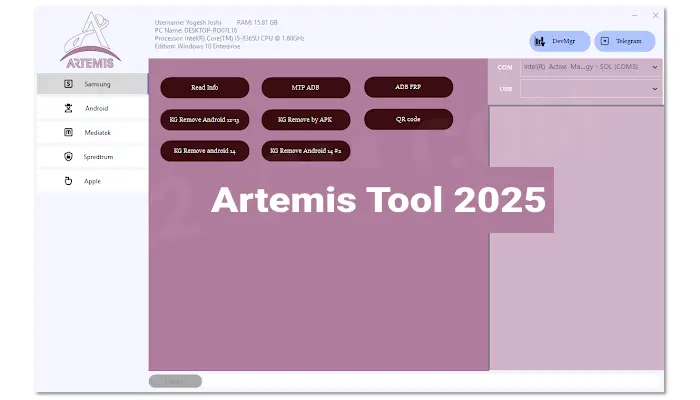
Task: Click the Samsung sidebar icon
Action: (68, 84)
